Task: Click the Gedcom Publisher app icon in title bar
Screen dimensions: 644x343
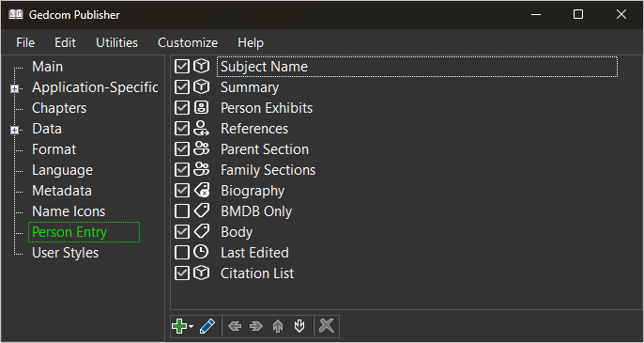Action: coord(16,14)
